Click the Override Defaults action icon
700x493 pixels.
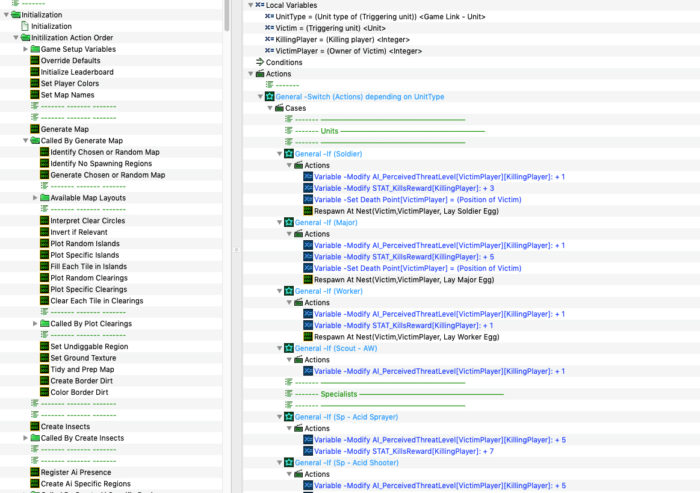pyautogui.click(x=34, y=60)
